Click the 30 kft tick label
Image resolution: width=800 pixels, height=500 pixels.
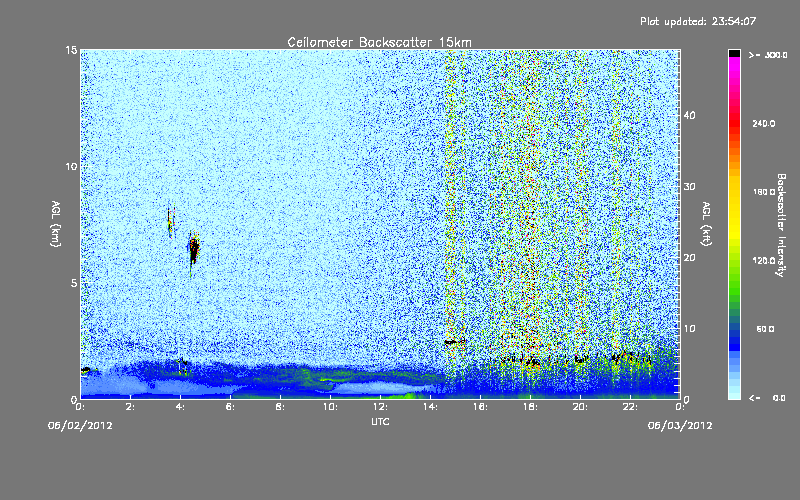click(689, 187)
